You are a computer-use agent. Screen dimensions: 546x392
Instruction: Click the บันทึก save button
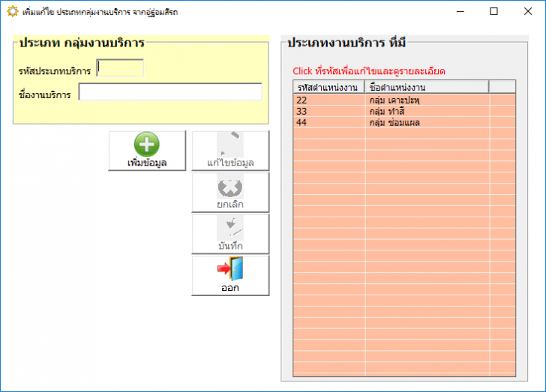(230, 234)
